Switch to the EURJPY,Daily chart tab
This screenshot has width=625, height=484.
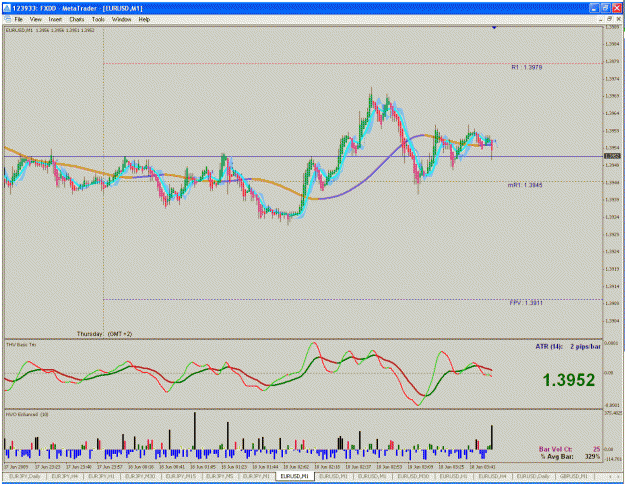tap(25, 476)
